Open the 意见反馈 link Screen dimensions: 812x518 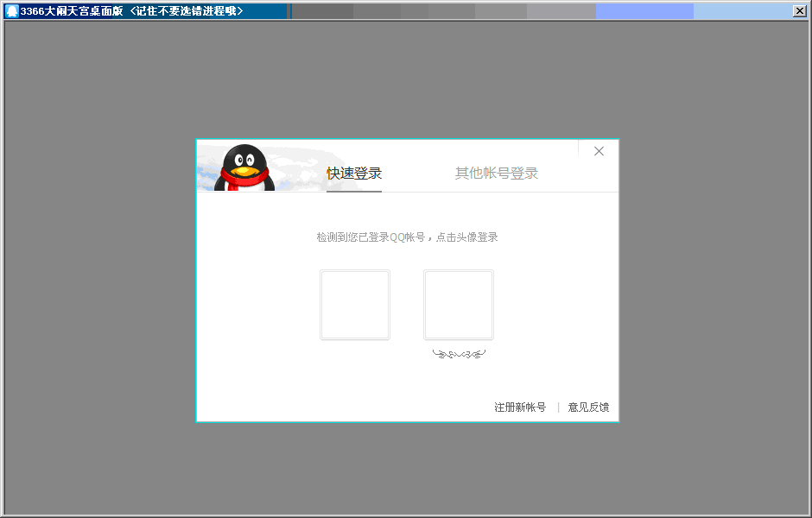point(588,407)
